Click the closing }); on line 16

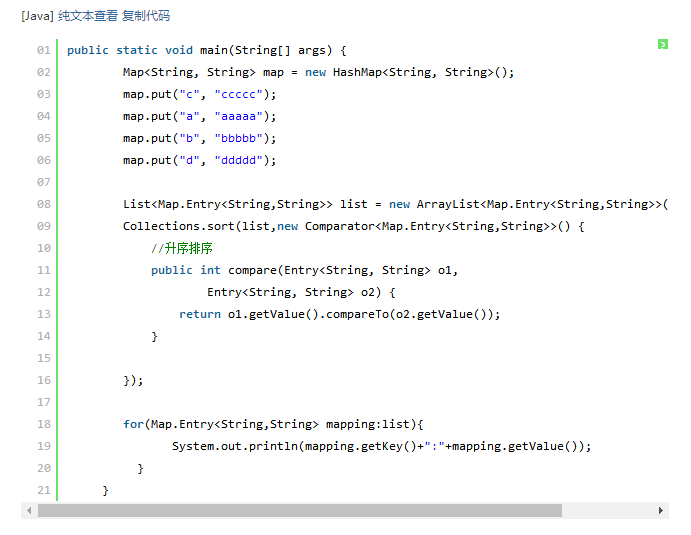coord(133,380)
